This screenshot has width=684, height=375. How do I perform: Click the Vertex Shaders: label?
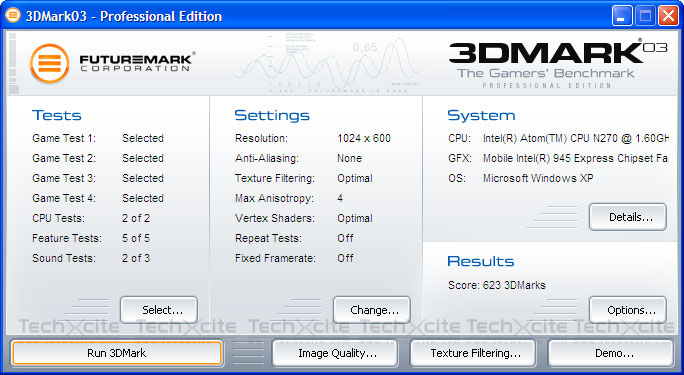274,218
